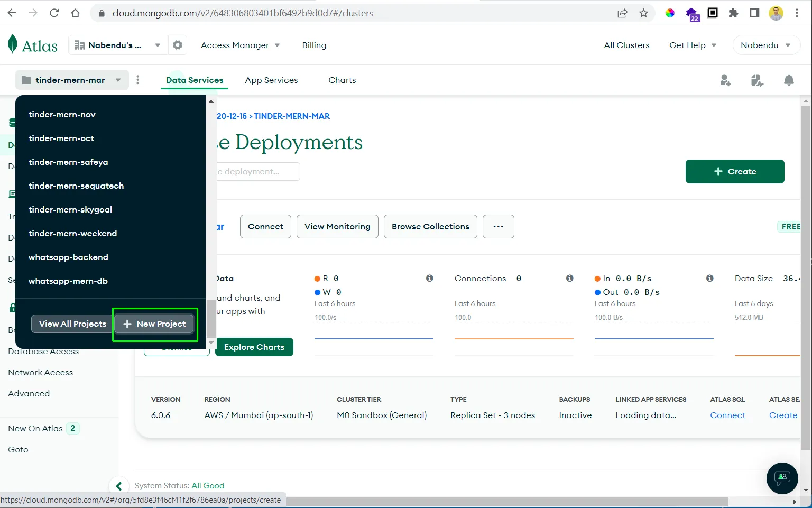812x508 pixels.
Task: Open the alerts bell icon
Action: 789,80
